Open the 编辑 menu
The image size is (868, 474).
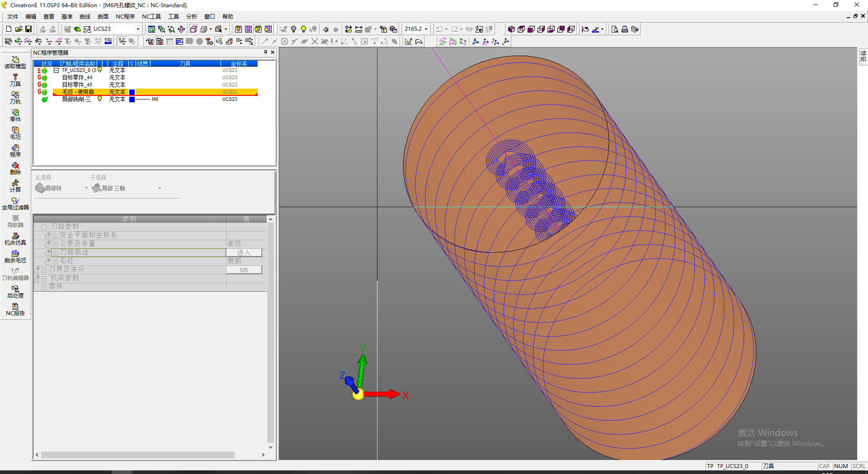tap(31, 17)
